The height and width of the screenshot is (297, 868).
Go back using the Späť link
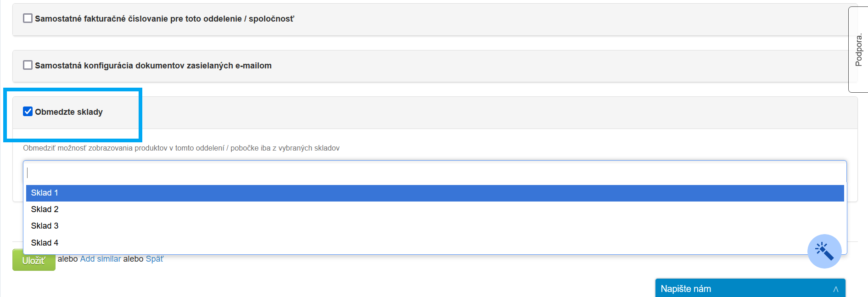[154, 259]
